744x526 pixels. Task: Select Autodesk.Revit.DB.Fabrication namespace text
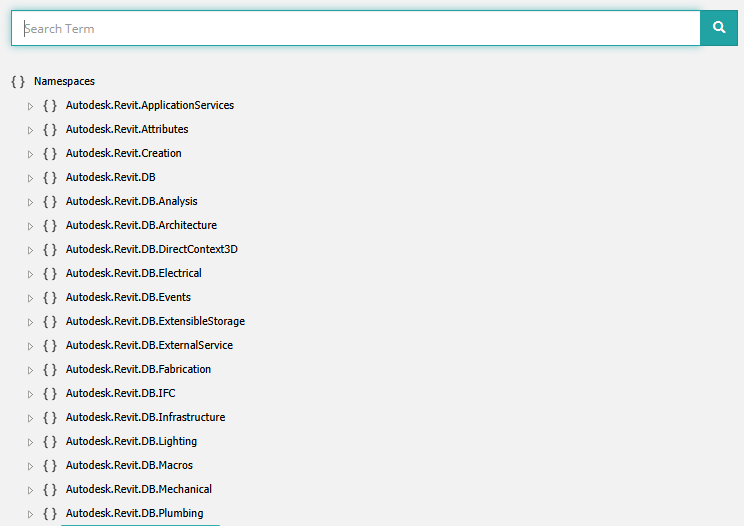click(139, 369)
